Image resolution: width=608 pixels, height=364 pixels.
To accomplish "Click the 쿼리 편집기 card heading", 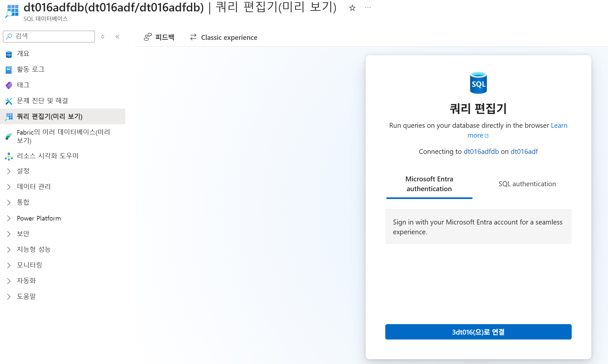I will point(478,108).
